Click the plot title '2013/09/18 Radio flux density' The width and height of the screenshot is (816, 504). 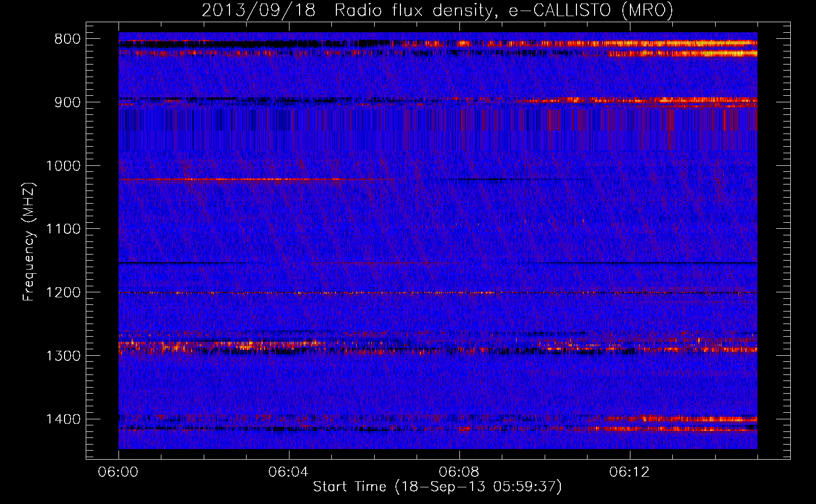click(x=437, y=11)
